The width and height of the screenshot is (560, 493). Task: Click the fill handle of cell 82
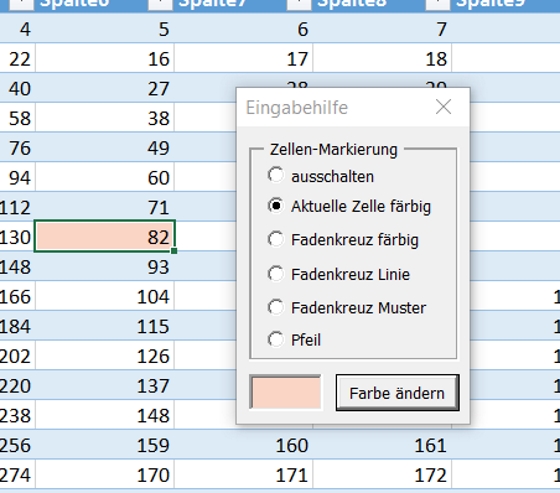174,251
